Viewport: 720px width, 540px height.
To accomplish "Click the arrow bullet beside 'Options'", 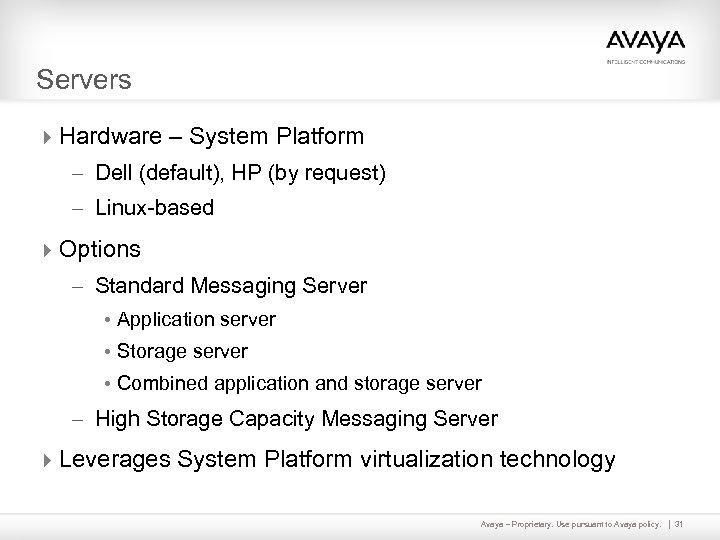I will (47, 250).
